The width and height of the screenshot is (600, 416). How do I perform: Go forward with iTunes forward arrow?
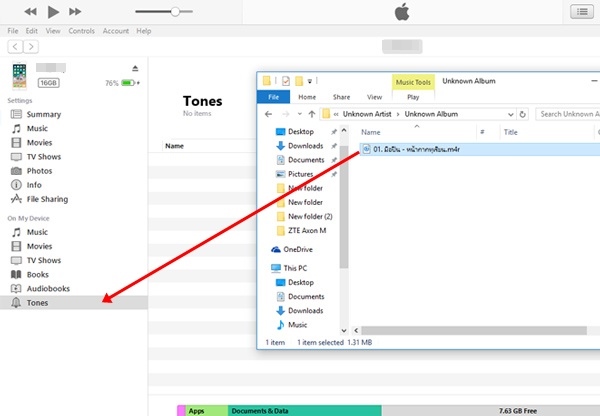click(31, 47)
